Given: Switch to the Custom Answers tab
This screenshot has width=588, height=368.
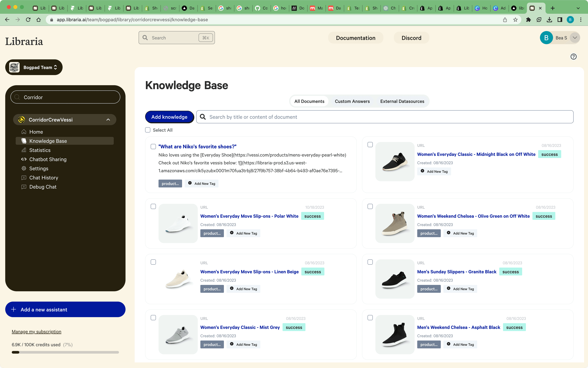Looking at the screenshot, I should [352, 101].
